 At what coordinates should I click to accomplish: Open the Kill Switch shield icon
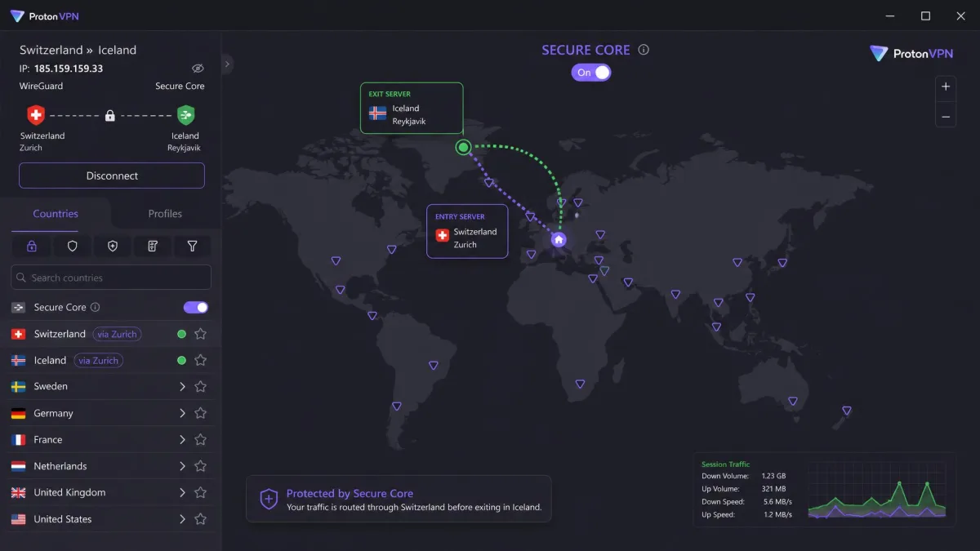click(x=112, y=246)
